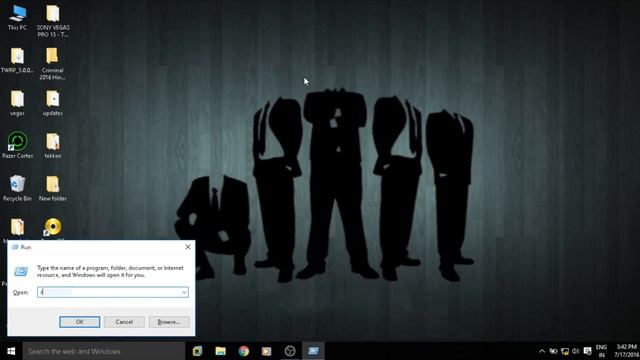Click the Run dialog title bar icon

[15, 247]
